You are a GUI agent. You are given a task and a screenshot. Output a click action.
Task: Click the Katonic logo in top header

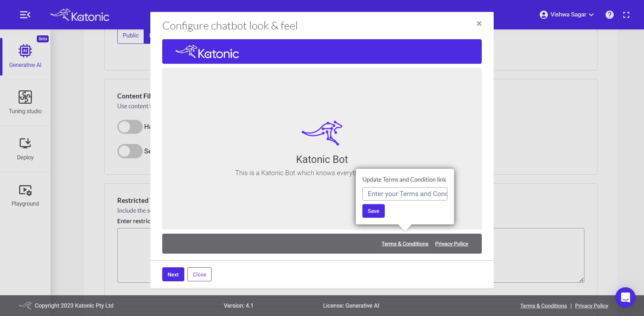[80, 15]
